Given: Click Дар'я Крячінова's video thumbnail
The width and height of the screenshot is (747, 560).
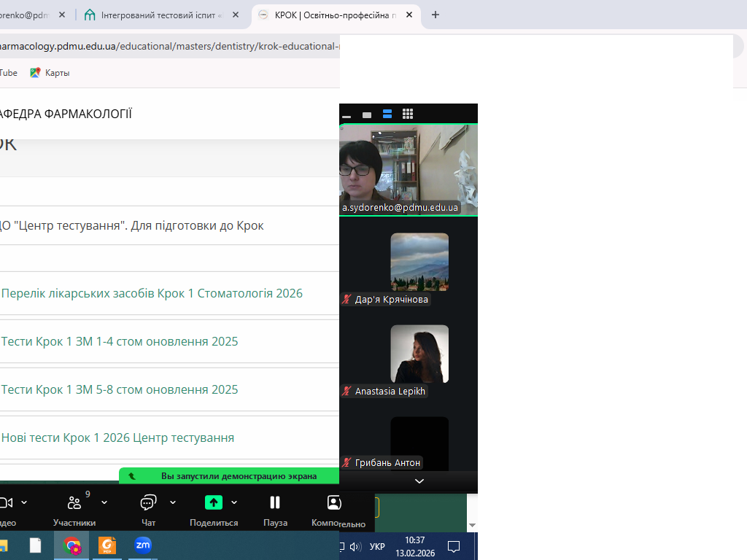Looking at the screenshot, I should tap(419, 262).
